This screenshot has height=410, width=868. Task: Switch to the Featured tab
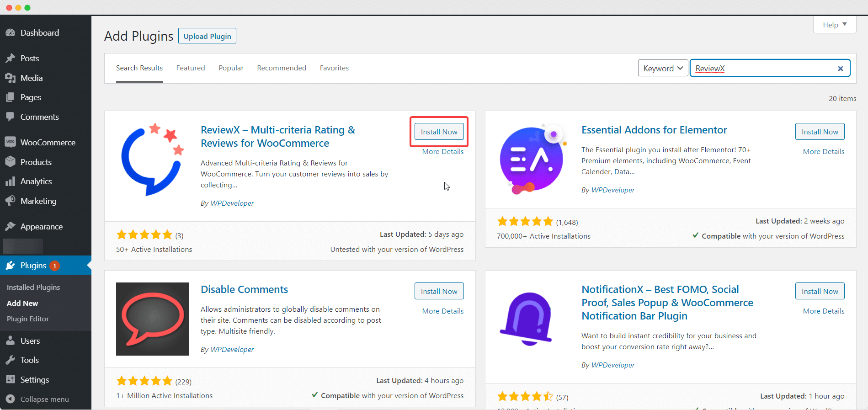191,68
